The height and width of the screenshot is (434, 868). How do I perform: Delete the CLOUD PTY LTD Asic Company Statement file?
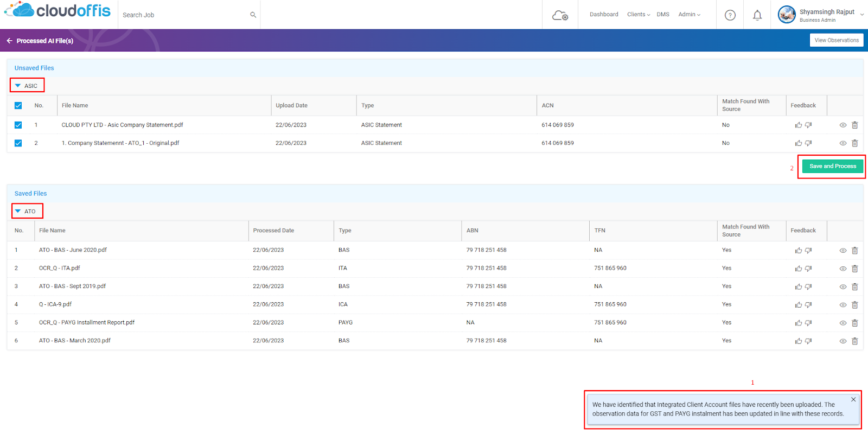click(854, 125)
